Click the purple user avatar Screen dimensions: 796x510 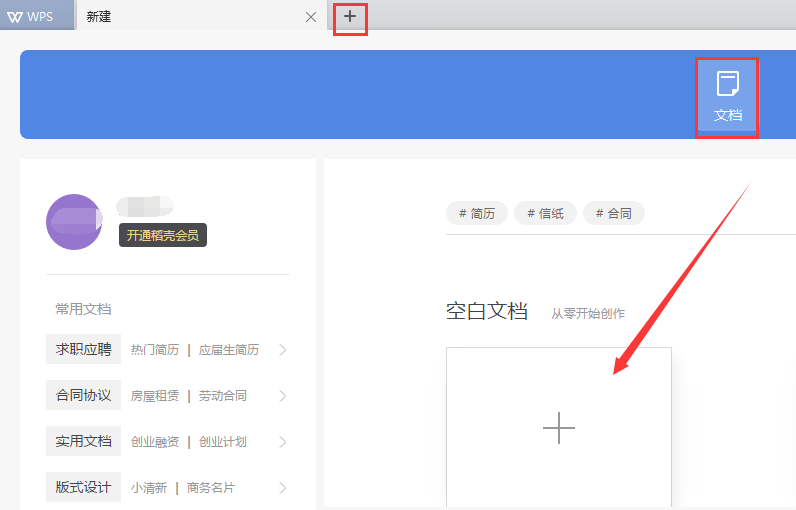[73, 222]
